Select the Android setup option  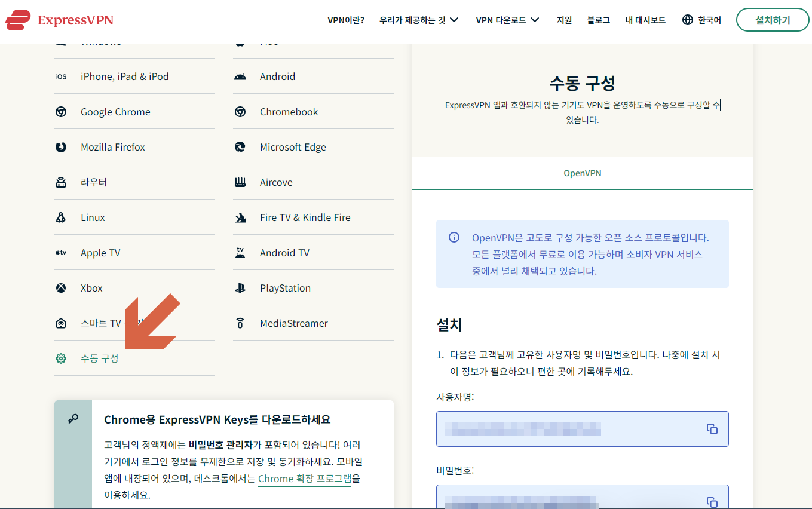(314, 76)
